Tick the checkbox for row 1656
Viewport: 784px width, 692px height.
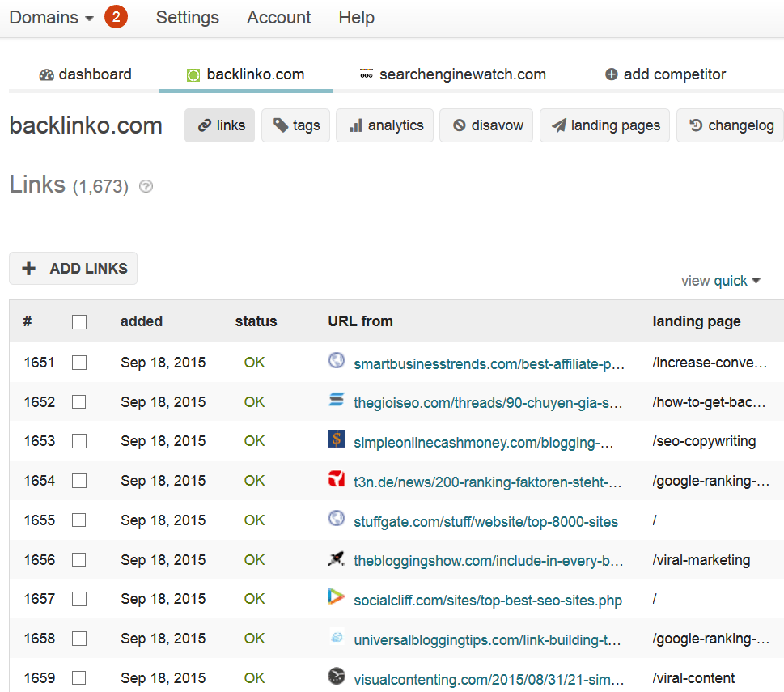click(x=79, y=560)
